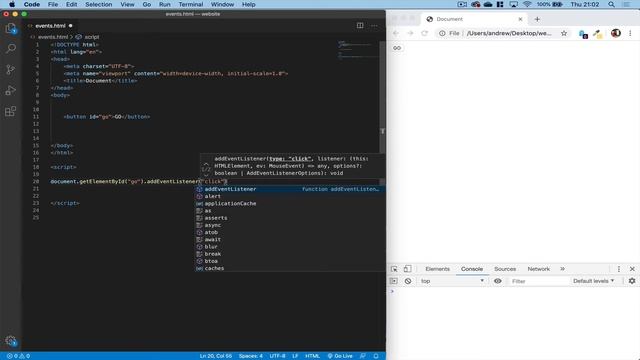Screen dimensions: 640x360
Task: Switch to the Console tab in DevTools
Action: (x=472, y=269)
